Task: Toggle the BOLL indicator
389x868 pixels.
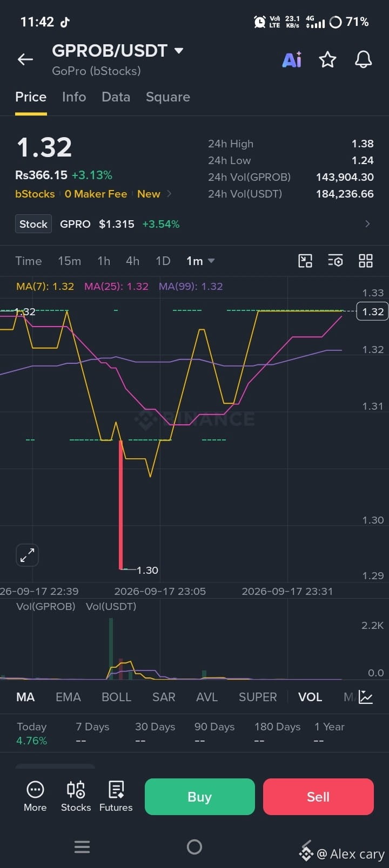Action: pos(116,697)
